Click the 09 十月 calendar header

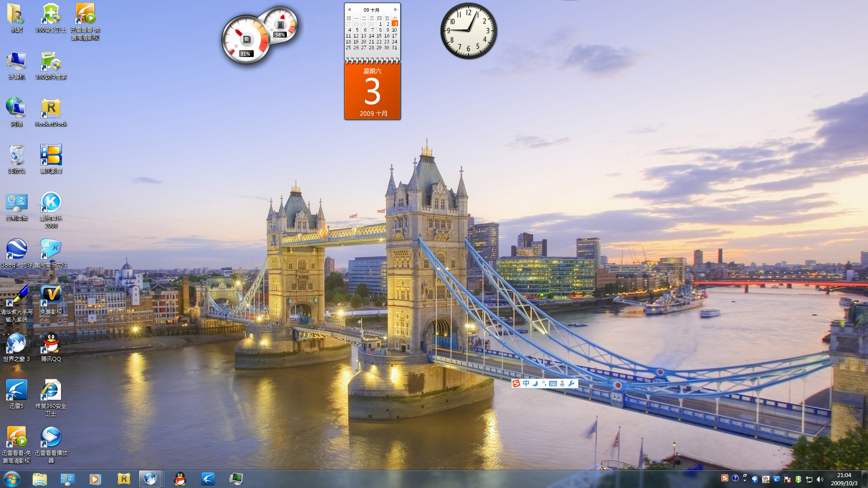tap(371, 9)
